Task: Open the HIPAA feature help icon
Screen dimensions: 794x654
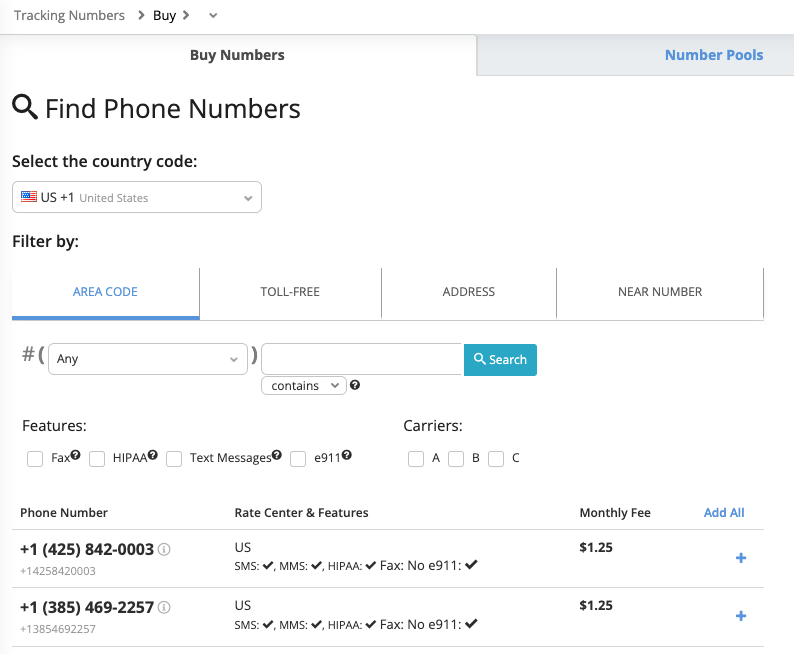Action: coord(153,455)
